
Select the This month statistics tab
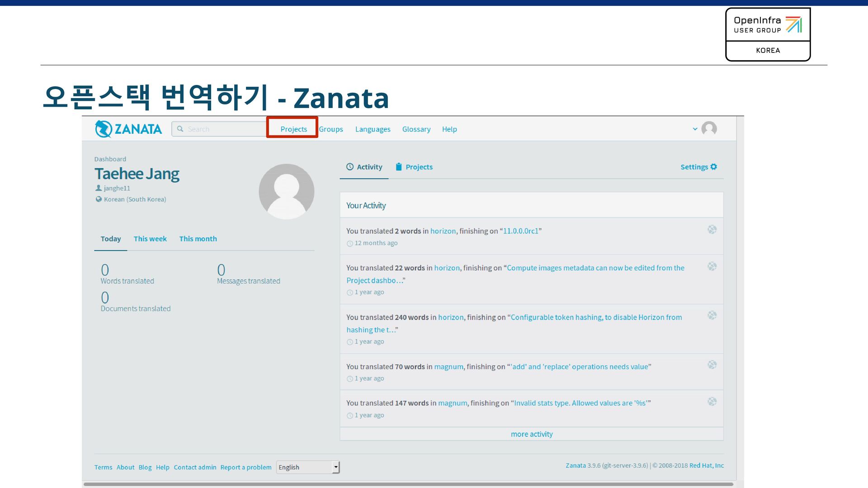[198, 239]
